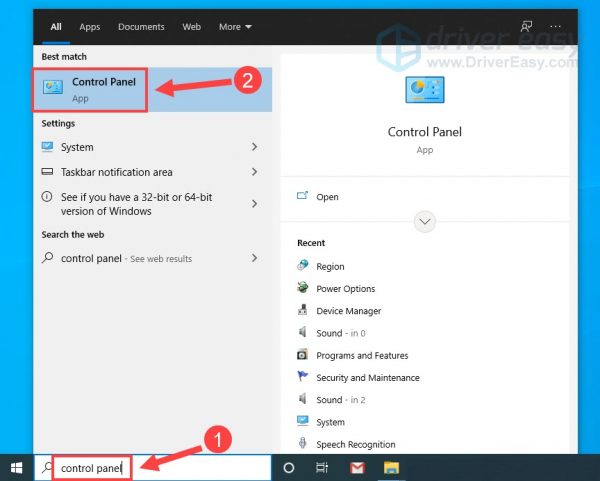Image resolution: width=600 pixels, height=481 pixels.
Task: Open Task View on the taskbar
Action: tap(322, 467)
